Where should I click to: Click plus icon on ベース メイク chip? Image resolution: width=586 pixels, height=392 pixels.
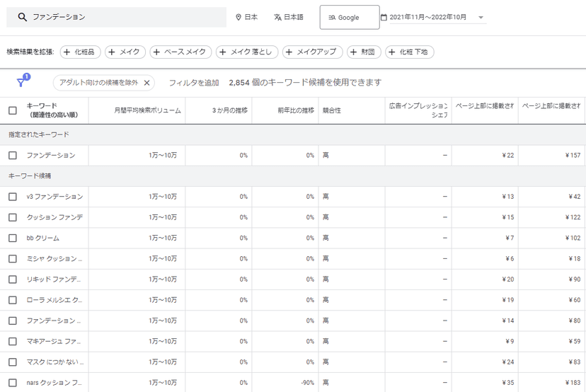[x=156, y=52]
